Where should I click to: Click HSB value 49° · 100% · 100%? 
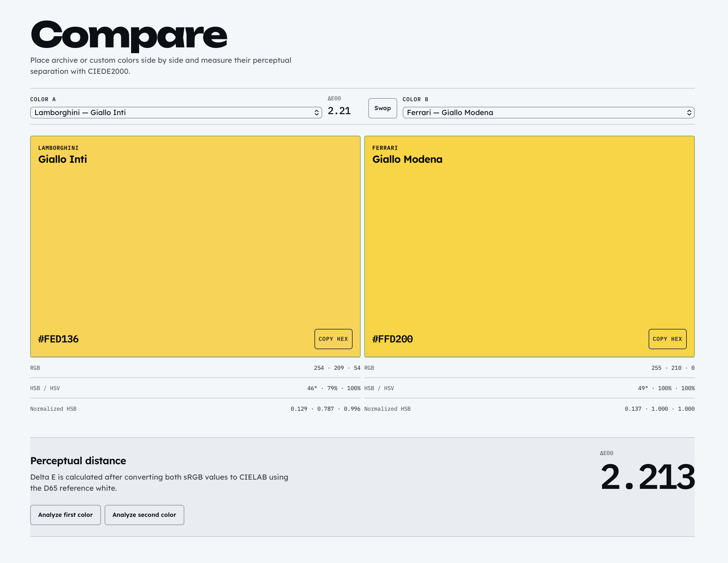coord(666,388)
